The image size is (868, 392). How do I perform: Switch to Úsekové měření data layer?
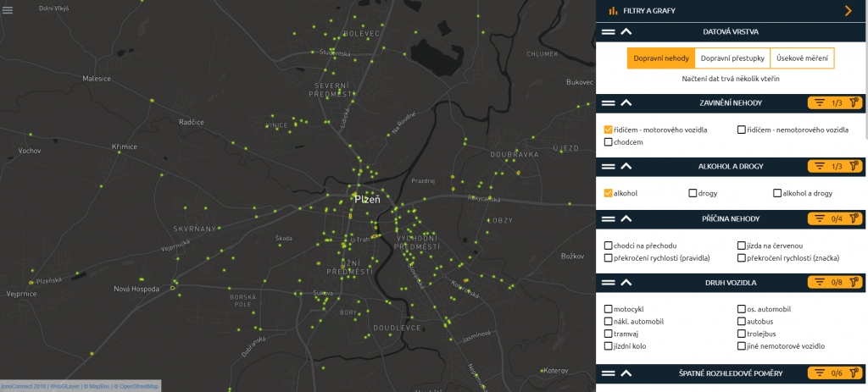[x=802, y=58]
